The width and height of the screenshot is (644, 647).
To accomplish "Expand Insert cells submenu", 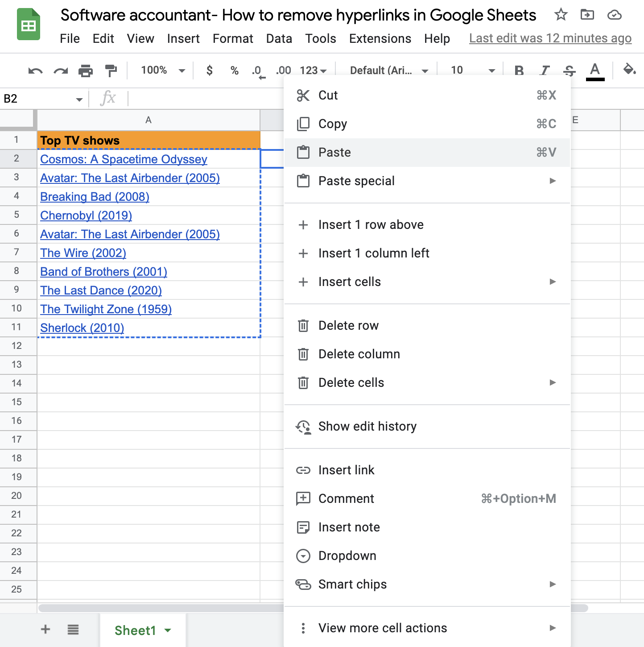I will [427, 282].
